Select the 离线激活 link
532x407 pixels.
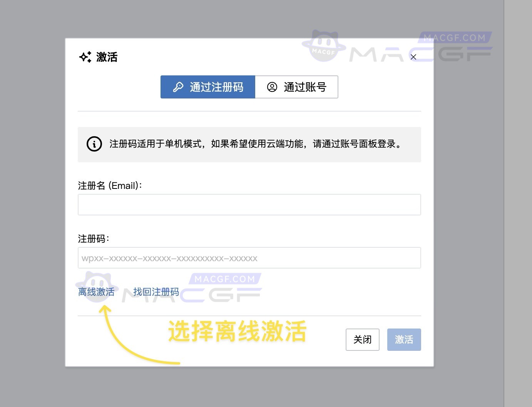click(96, 292)
